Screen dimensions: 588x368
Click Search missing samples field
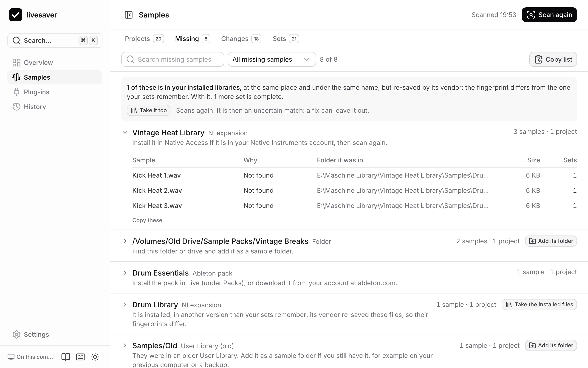[x=172, y=59]
